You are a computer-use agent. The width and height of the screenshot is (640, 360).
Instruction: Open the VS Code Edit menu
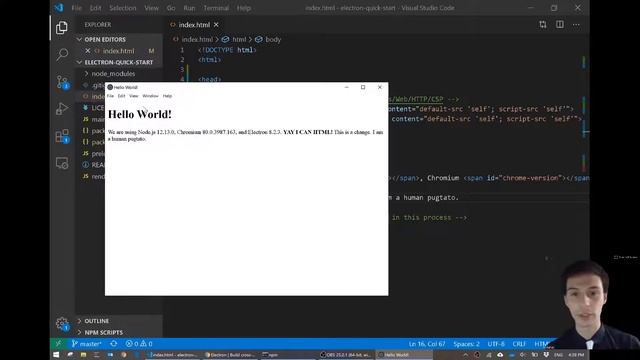tap(95, 8)
